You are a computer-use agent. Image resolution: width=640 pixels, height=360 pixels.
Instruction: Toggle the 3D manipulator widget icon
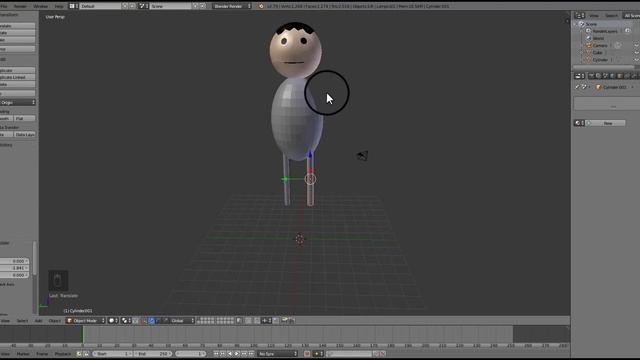144,321
